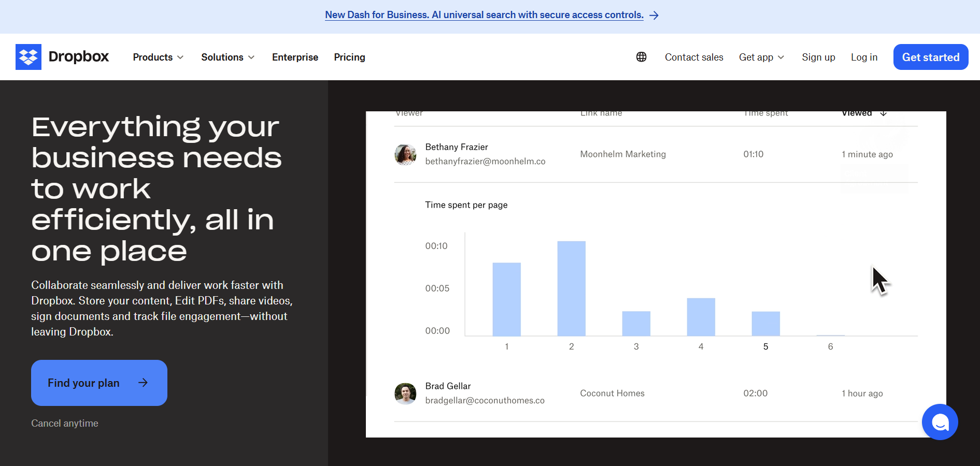Click the bar for page 3
This screenshot has height=466, width=980.
point(636,324)
